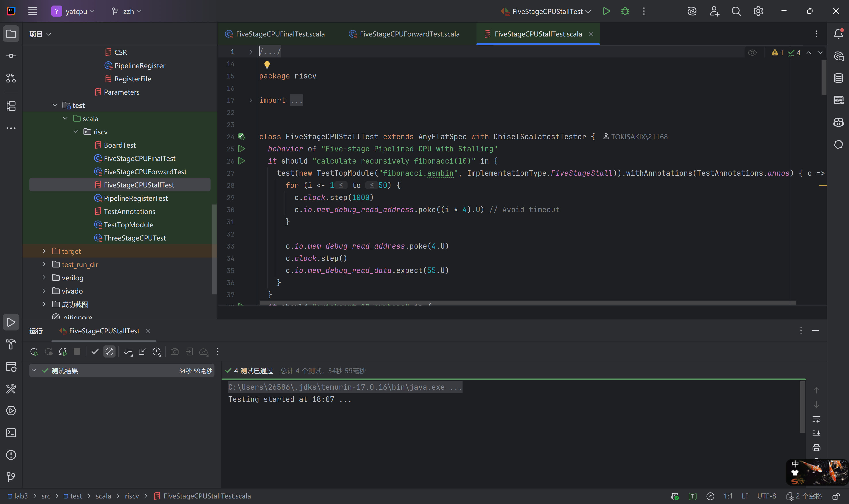Open the Problems tool window icon
Image resolution: width=849 pixels, height=504 pixels.
click(x=11, y=455)
